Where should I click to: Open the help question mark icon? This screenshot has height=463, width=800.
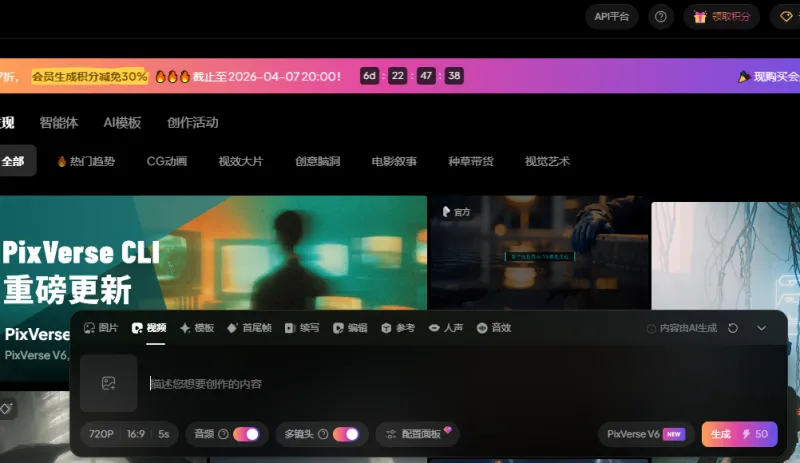tap(661, 17)
